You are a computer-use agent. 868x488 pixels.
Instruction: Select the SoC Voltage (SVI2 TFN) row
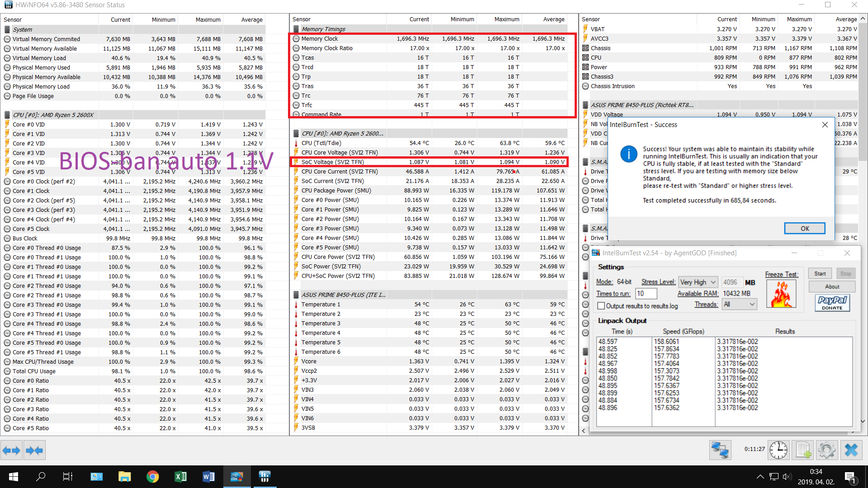429,162
